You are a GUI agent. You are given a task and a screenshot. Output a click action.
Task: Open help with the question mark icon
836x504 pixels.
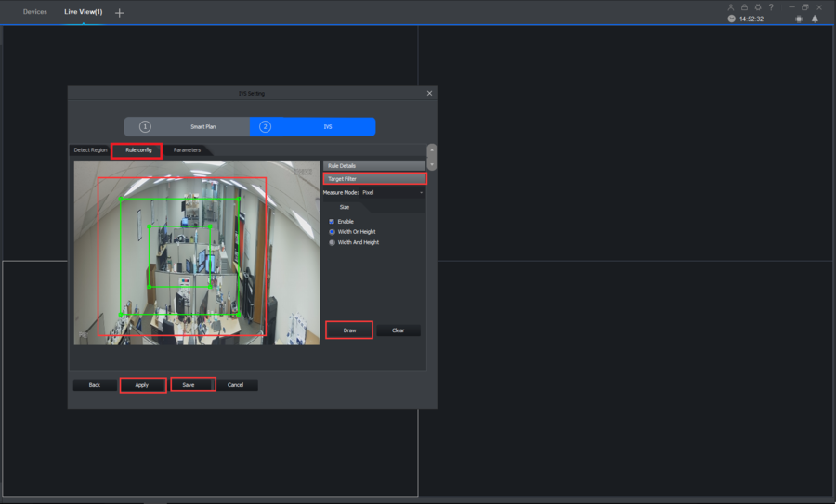(x=771, y=7)
